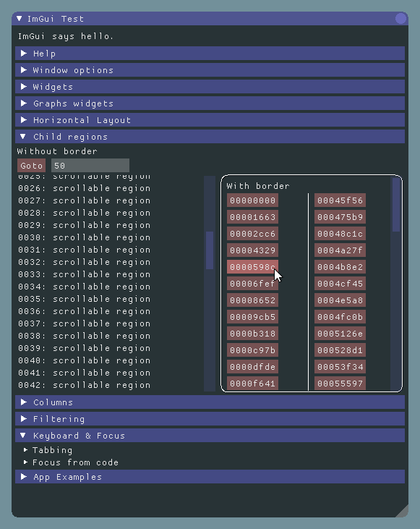Image resolution: width=420 pixels, height=529 pixels.
Task: Click the 00001663 button
Action: 252,217
